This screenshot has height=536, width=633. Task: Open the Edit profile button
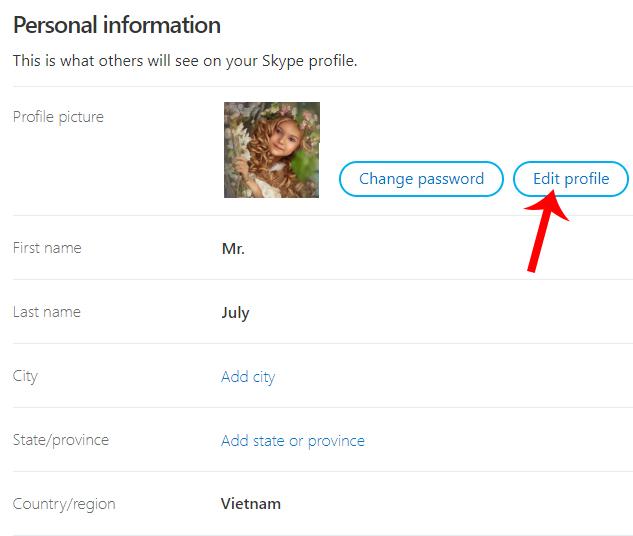pyautogui.click(x=571, y=179)
